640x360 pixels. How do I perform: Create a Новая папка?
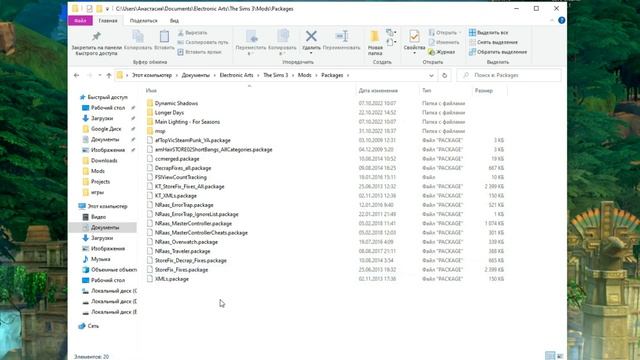click(375, 42)
